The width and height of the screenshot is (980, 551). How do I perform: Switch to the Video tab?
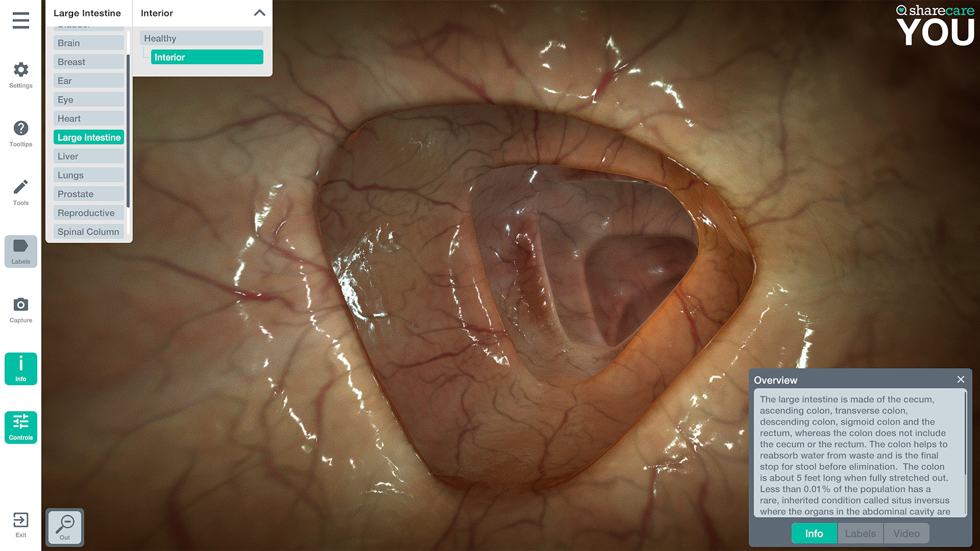[x=906, y=533]
